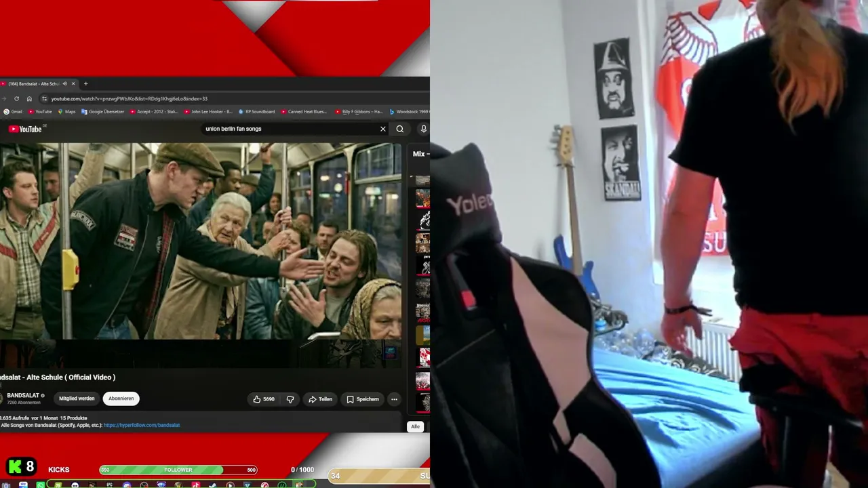The height and width of the screenshot is (488, 868).
Task: Open more actions three-dot menu
Action: coord(394,399)
